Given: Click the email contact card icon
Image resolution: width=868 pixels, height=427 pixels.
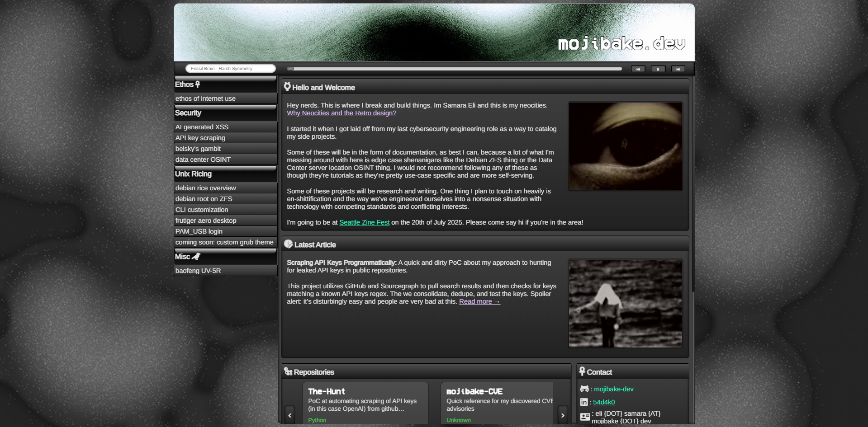Looking at the screenshot, I should click(x=585, y=417).
